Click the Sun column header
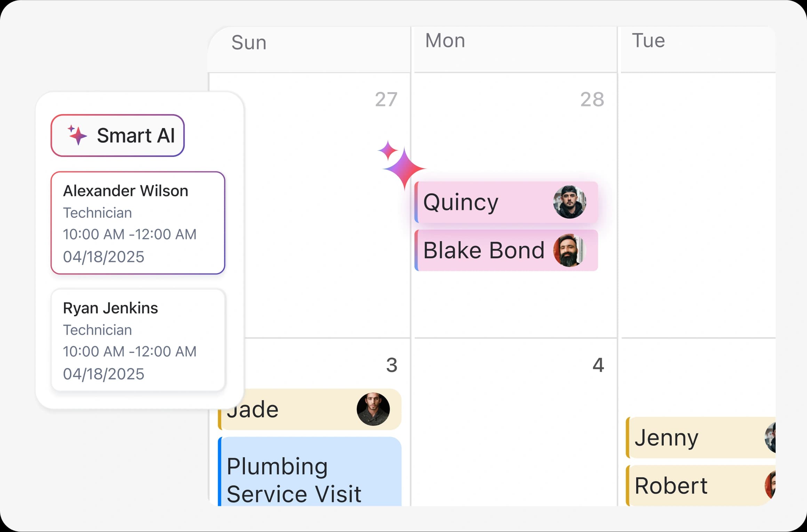Screen dimensions: 807x532 click(x=249, y=43)
